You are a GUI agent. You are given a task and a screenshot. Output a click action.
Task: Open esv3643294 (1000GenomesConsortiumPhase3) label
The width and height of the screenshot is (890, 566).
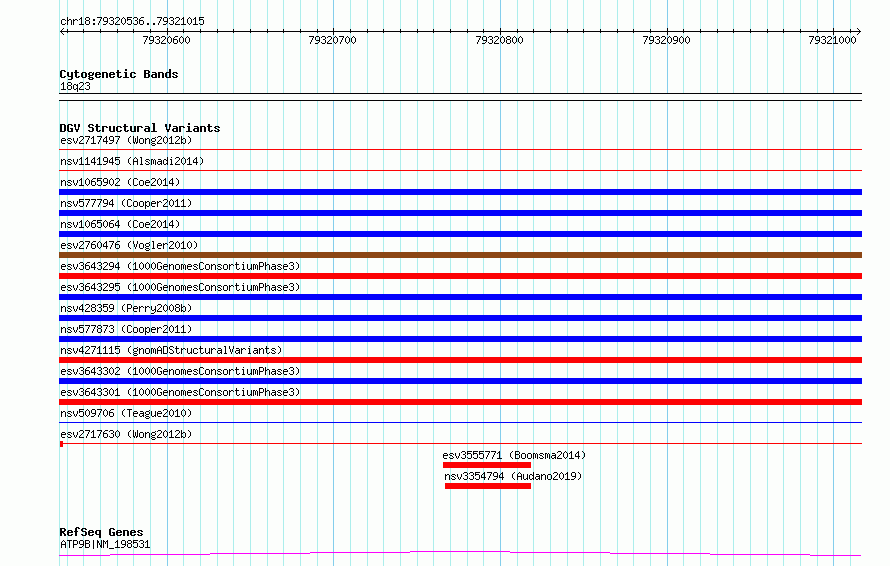(180, 266)
